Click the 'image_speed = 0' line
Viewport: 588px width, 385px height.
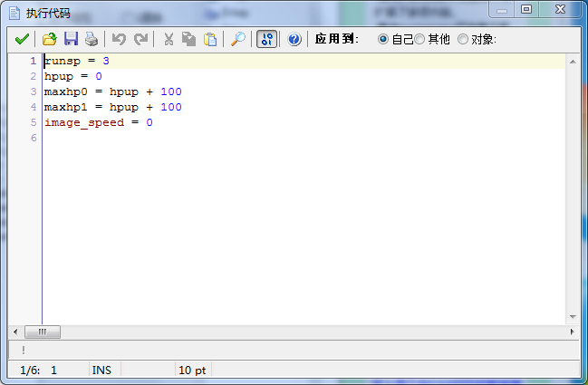[x=98, y=122]
